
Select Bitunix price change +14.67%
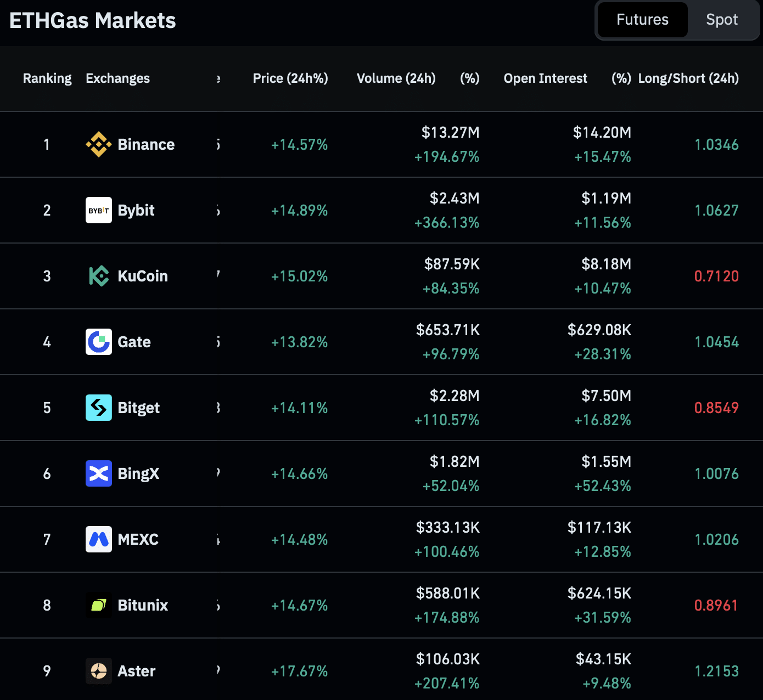click(x=299, y=605)
